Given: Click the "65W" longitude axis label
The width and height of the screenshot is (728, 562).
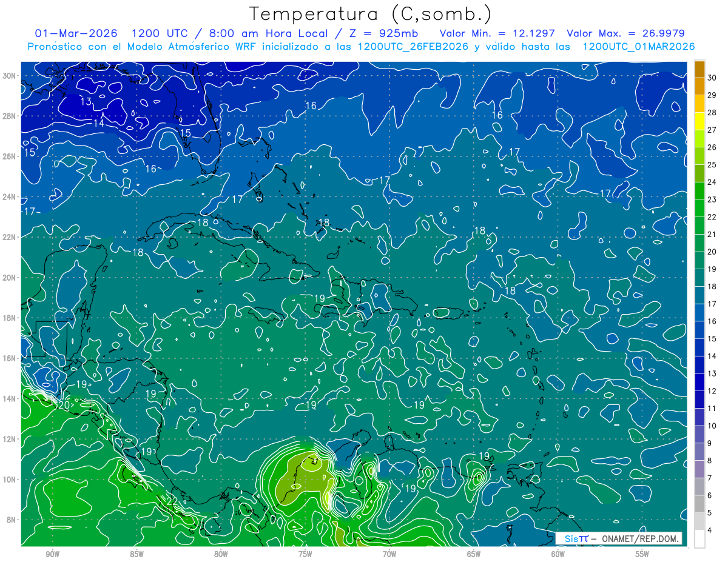Looking at the screenshot, I should pyautogui.click(x=474, y=554).
